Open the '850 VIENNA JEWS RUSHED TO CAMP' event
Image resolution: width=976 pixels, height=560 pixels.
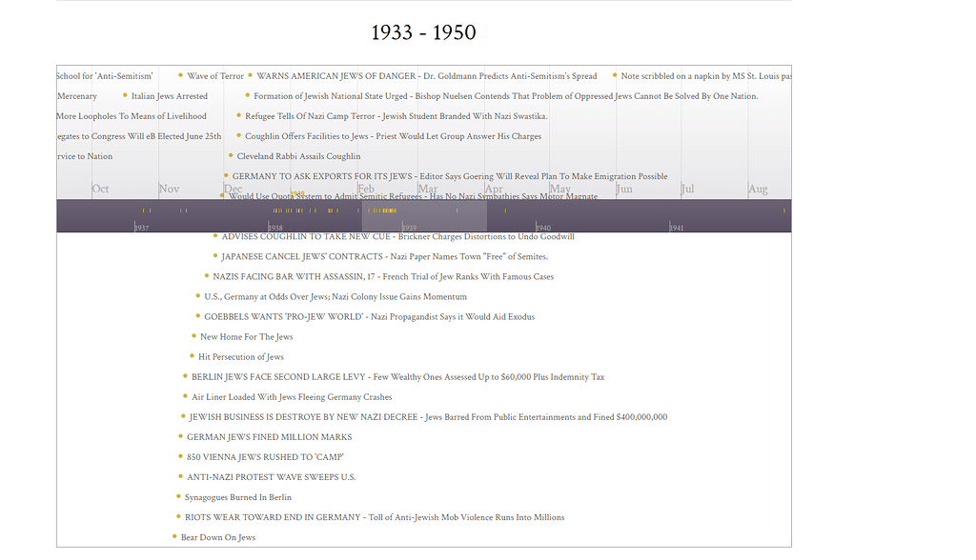pos(265,456)
